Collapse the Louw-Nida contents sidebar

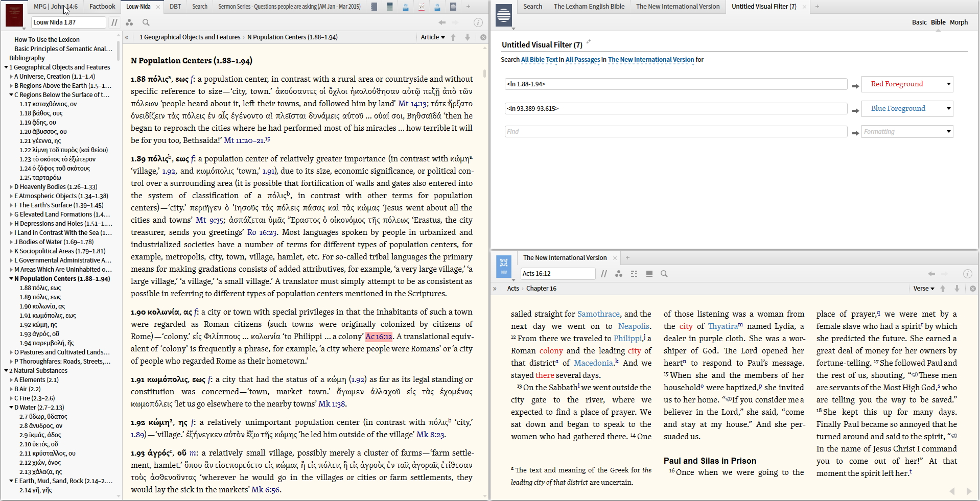tap(127, 37)
